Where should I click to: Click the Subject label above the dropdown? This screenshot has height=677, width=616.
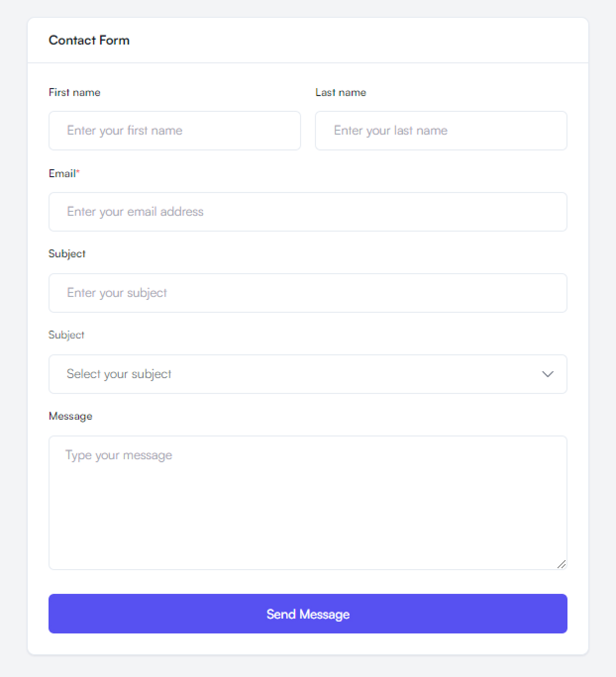point(66,335)
